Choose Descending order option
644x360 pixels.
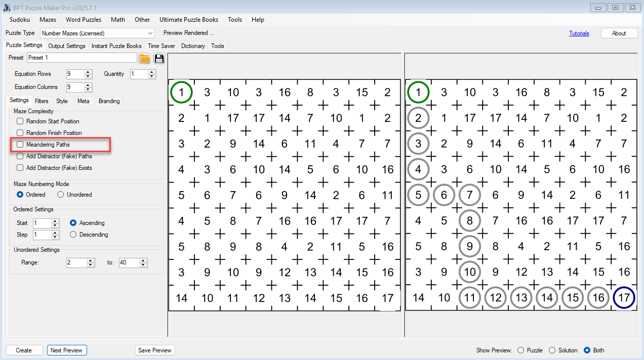click(73, 235)
